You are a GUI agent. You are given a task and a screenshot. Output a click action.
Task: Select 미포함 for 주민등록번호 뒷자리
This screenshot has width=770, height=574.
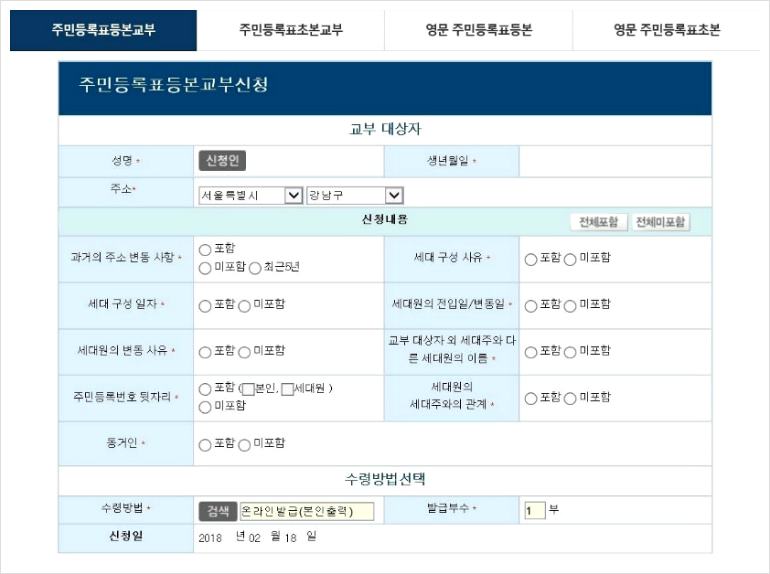(205, 407)
